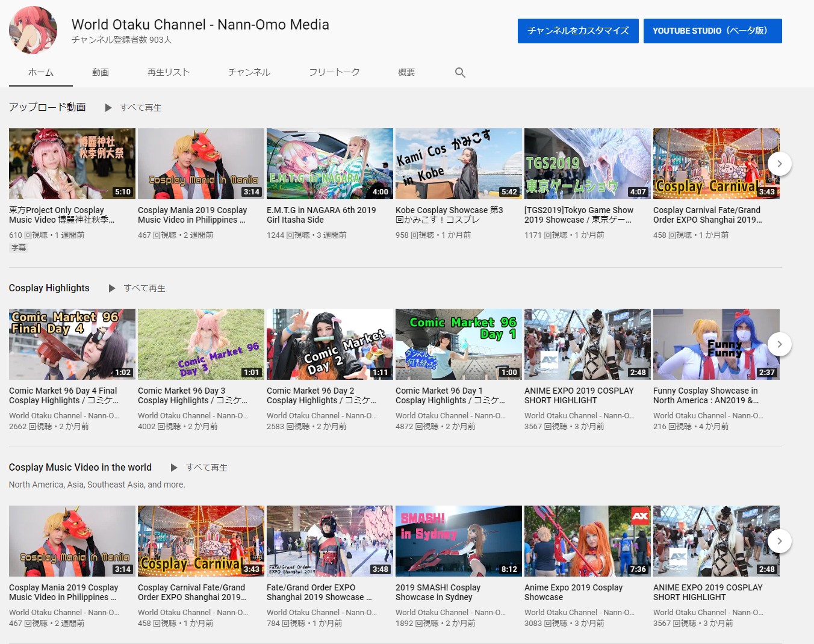This screenshot has height=644, width=814.
Task: Open title 'E.M.T.G in NAGARA 6th 2019 Girl Itasha Side'
Action: 322,215
